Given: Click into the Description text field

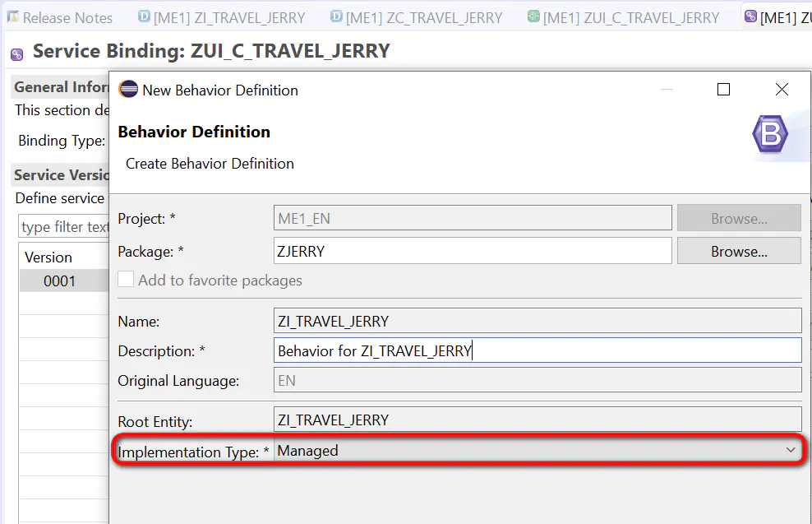Looking at the screenshot, I should tap(537, 351).
